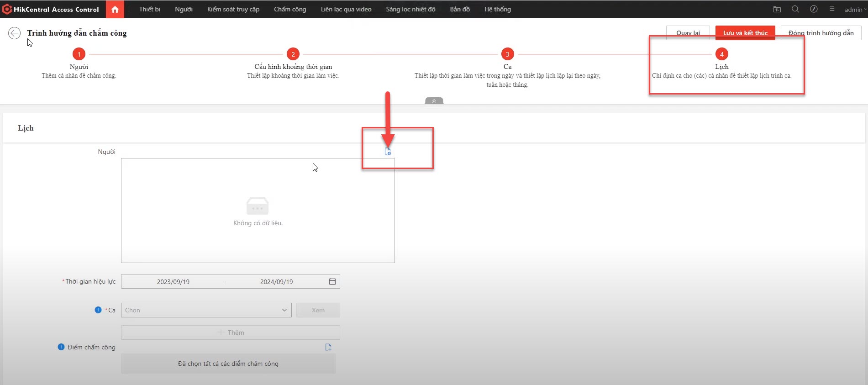Open the Chấm công menu
The width and height of the screenshot is (868, 385).
[x=290, y=9]
